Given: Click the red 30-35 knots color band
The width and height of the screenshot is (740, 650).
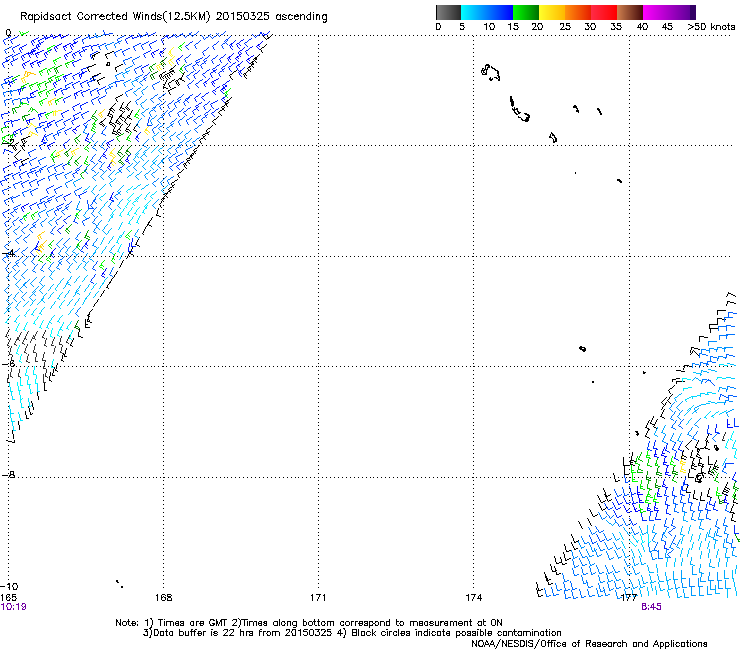Looking at the screenshot, I should (604, 12).
